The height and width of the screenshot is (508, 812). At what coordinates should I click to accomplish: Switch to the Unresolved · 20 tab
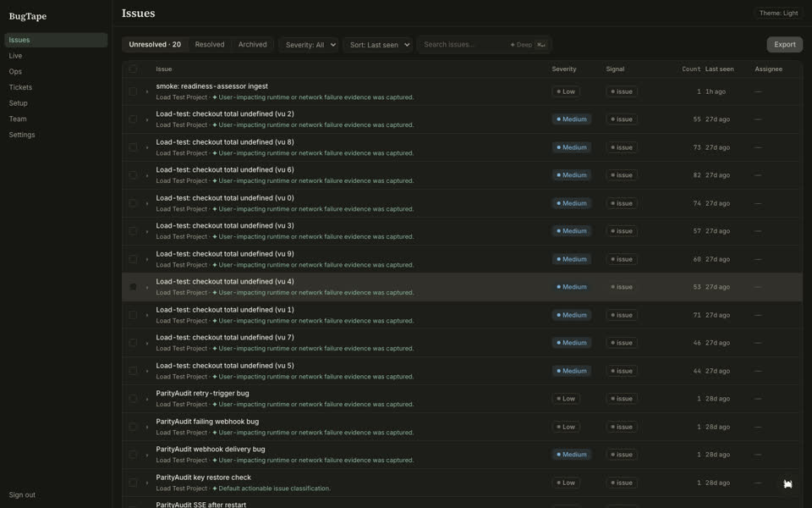pos(155,45)
